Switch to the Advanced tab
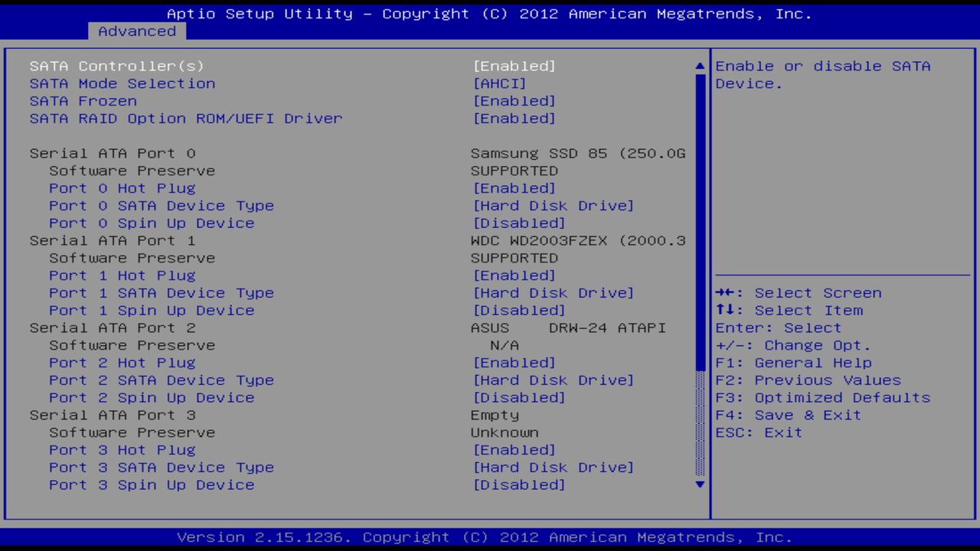The height and width of the screenshot is (551, 980). click(136, 31)
